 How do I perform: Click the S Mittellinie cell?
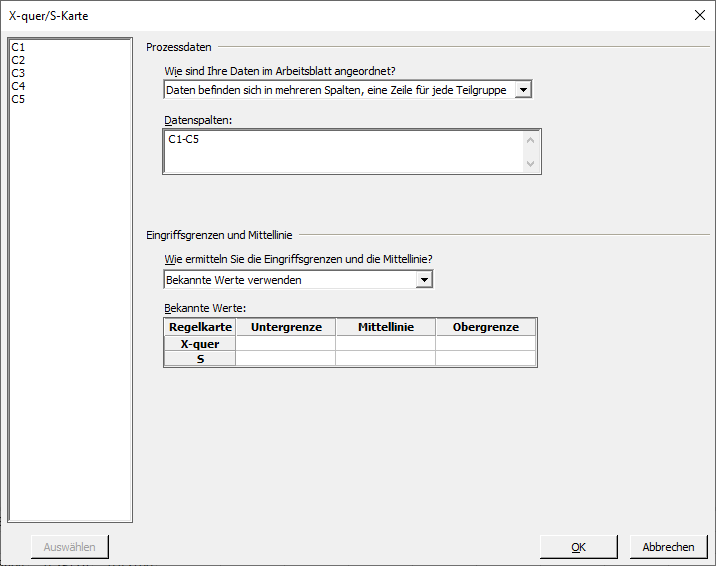click(385, 358)
